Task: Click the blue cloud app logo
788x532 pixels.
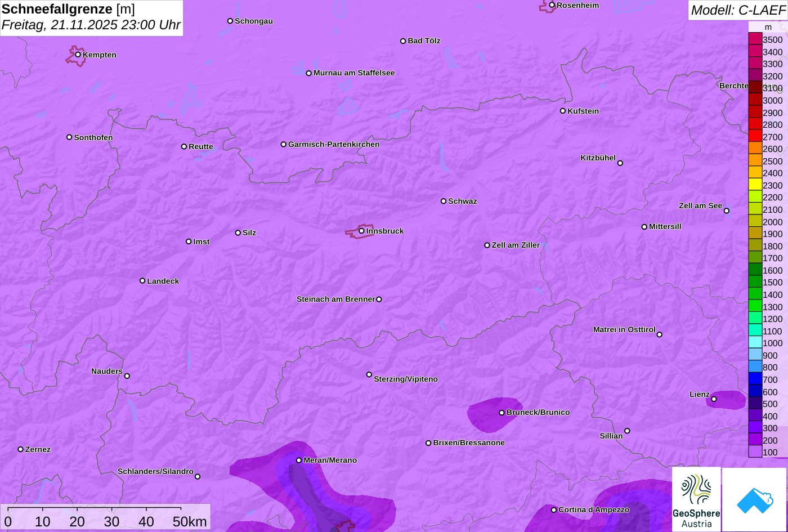Action: 755,499
